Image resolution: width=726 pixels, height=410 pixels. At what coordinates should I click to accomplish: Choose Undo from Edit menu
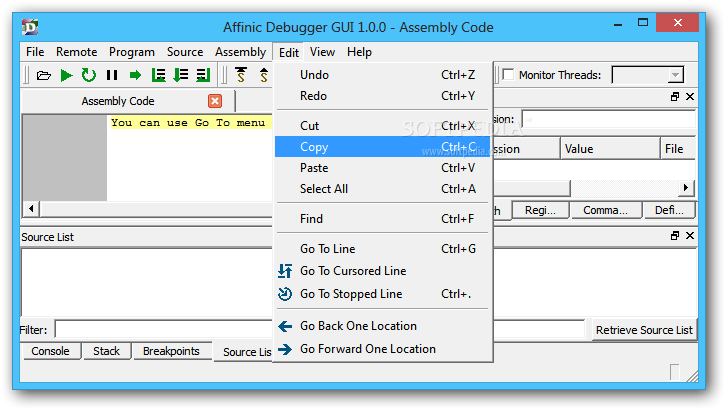click(x=383, y=75)
